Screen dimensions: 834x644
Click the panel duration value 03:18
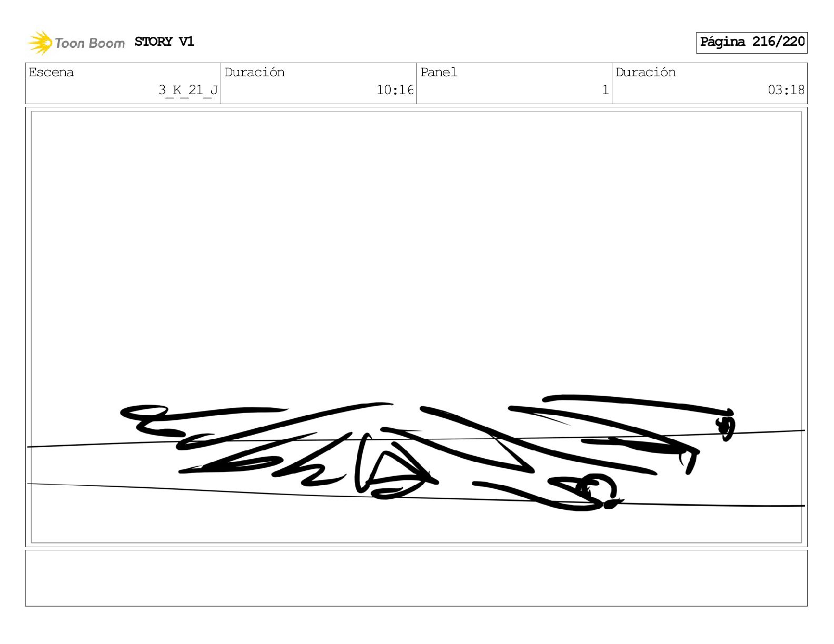coord(786,90)
